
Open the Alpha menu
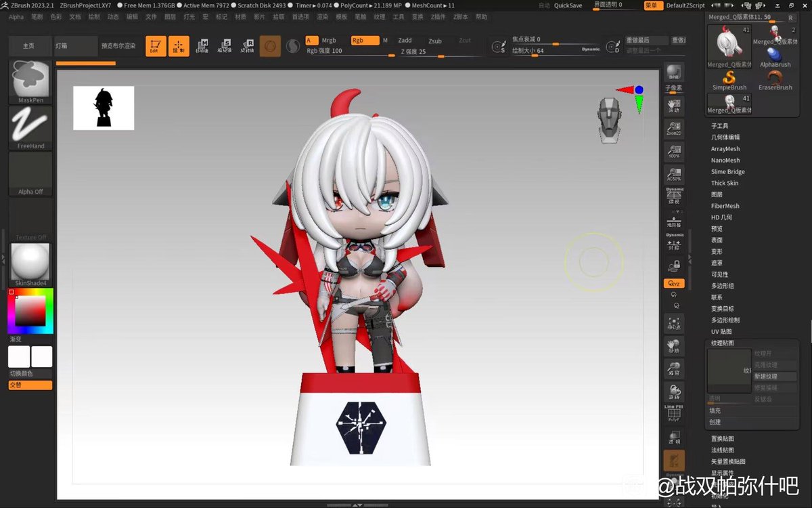pos(16,16)
